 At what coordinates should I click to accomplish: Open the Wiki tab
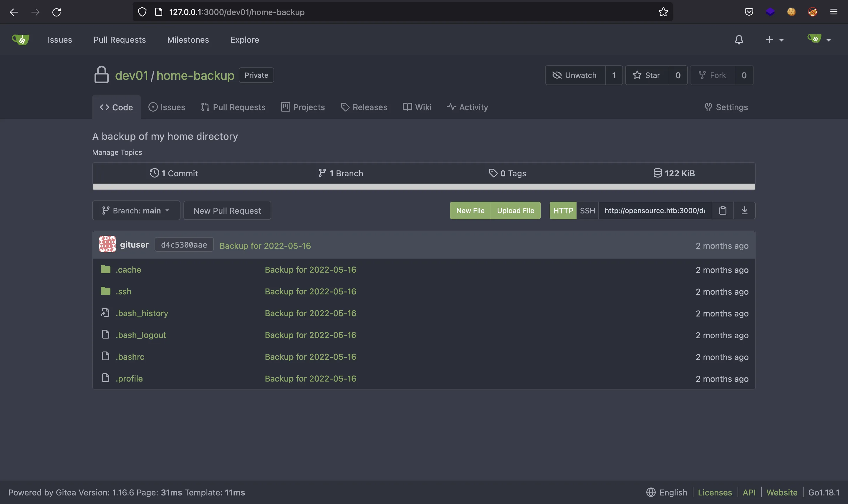coord(417,107)
